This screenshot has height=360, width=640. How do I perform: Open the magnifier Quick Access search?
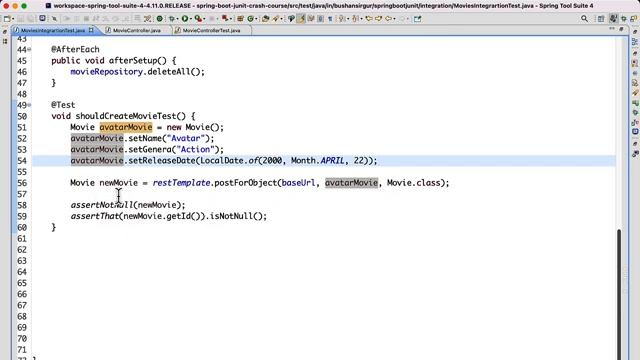click(584, 19)
